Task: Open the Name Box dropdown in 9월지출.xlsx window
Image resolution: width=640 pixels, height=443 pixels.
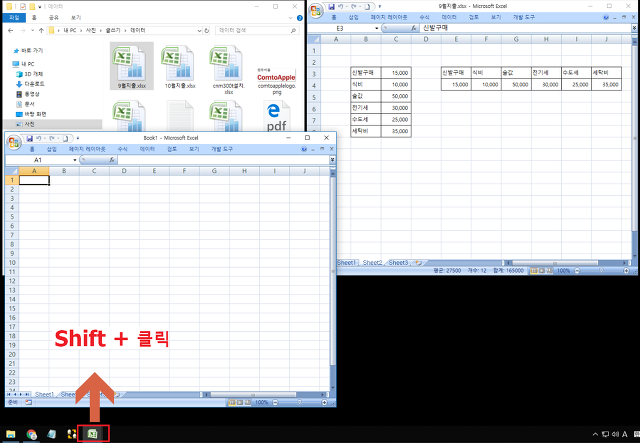Action: 376,28
